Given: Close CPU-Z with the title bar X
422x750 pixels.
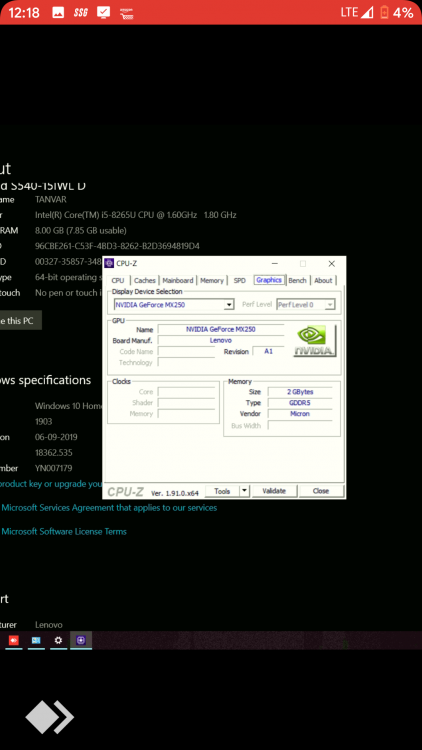Looking at the screenshot, I should click(332, 264).
